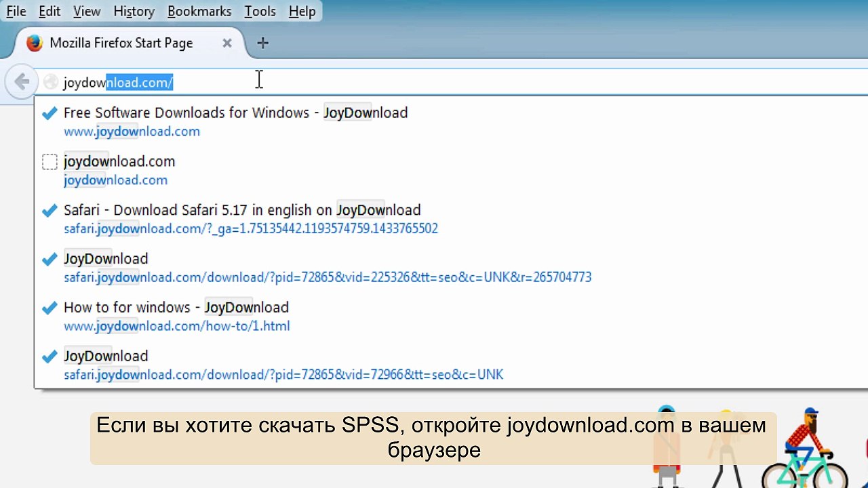The width and height of the screenshot is (868, 488).
Task: Select suggestion "Free Software Downloads for Windows - JoyDownload"
Action: click(235, 113)
